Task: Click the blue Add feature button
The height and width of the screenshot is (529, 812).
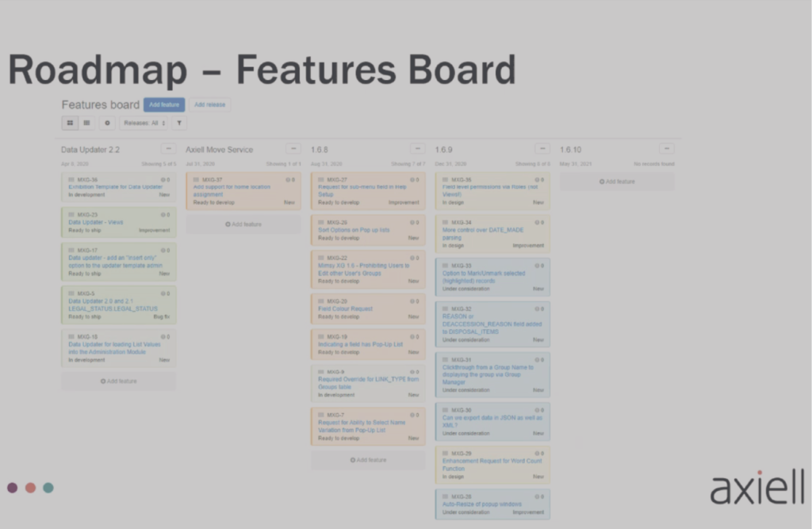Action: (x=164, y=104)
